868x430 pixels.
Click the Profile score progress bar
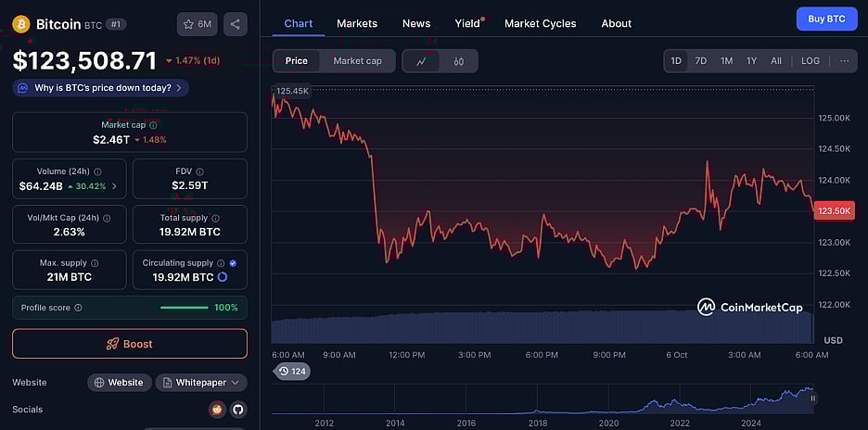coord(185,308)
